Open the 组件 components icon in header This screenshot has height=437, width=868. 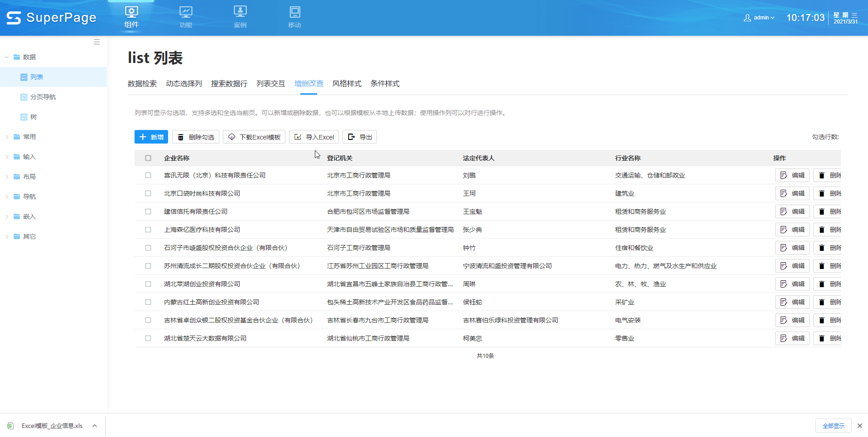131,17
